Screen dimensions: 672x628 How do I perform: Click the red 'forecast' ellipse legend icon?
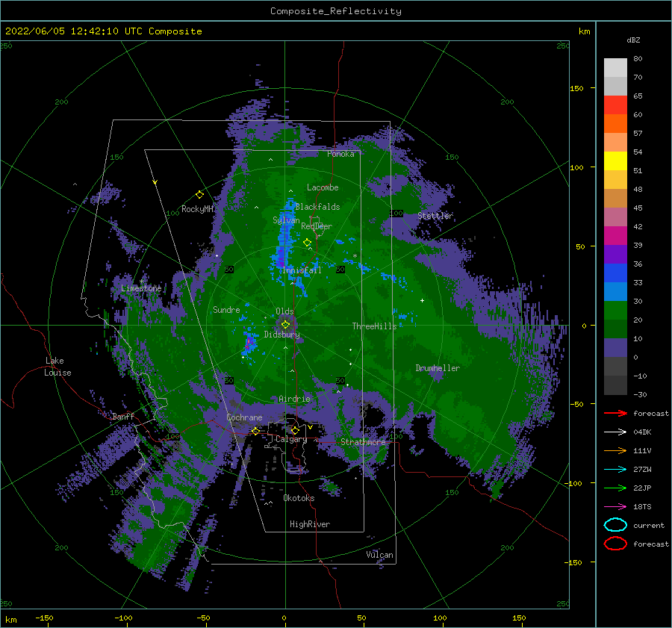click(x=615, y=544)
